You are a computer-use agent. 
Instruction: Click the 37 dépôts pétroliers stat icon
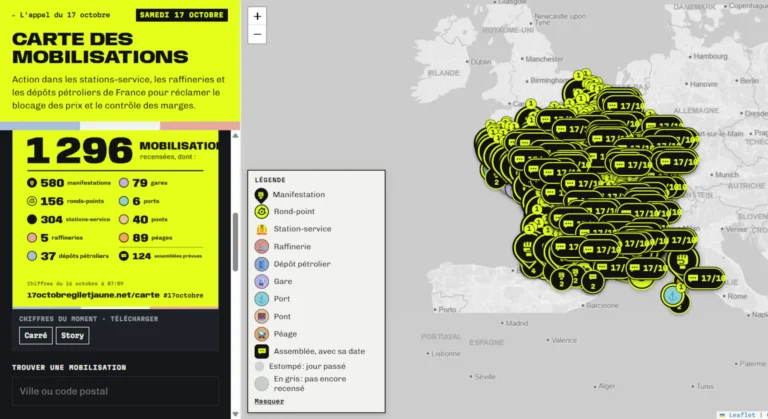point(32,256)
